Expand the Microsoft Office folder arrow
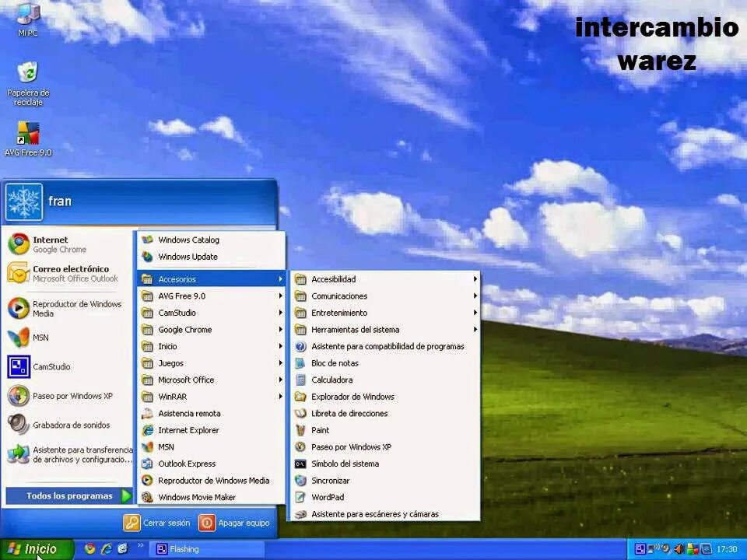 (x=281, y=380)
